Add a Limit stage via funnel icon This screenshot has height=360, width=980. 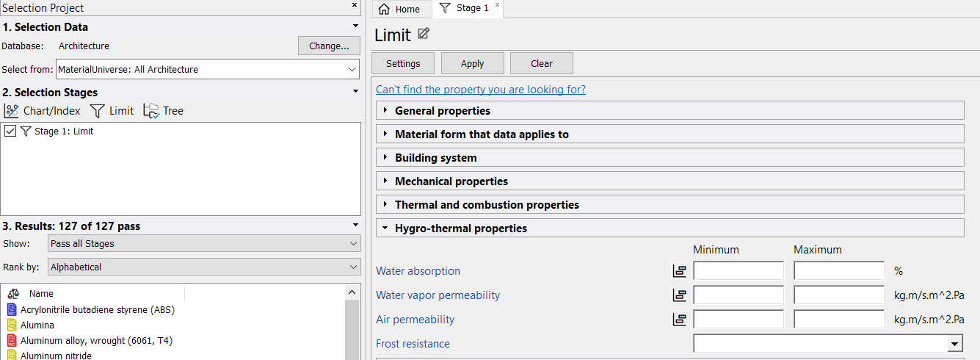coord(97,111)
